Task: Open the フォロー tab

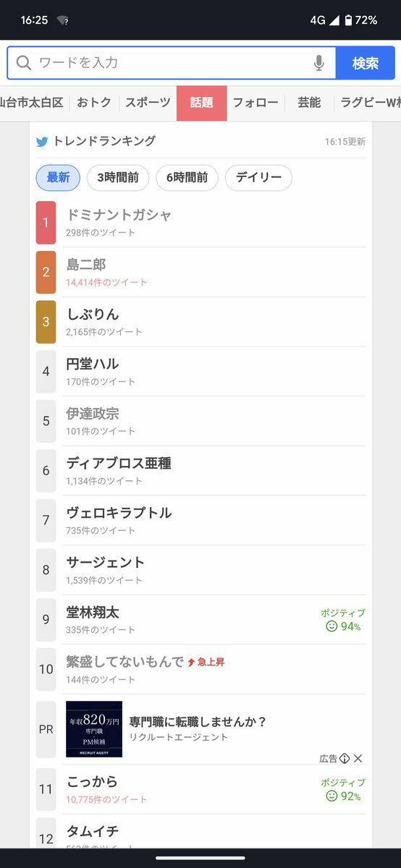Action: click(x=256, y=103)
